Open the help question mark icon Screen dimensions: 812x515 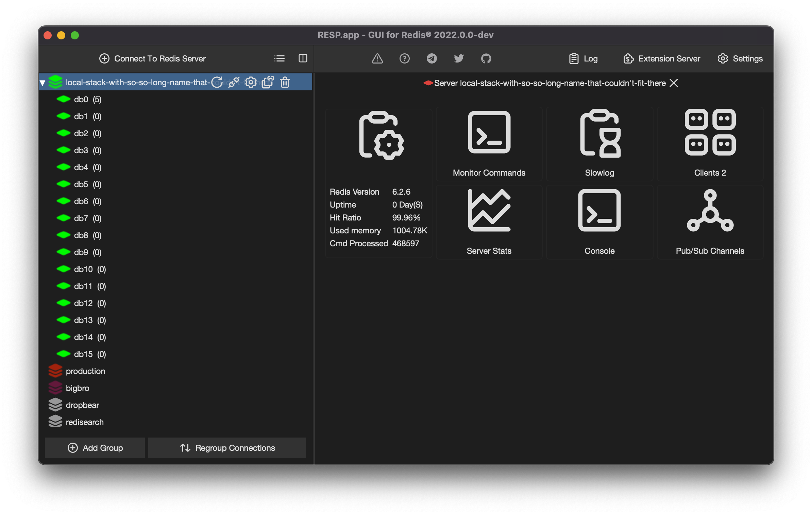tap(404, 58)
